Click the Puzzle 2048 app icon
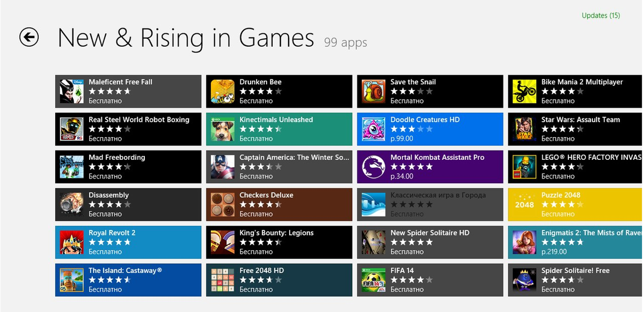644x312 pixels. pyautogui.click(x=524, y=204)
